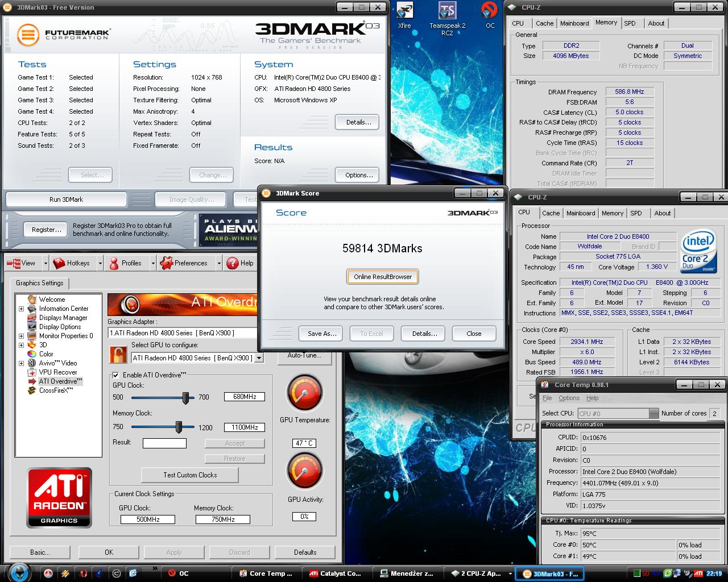Click the Defaults button in Catalyst
The image size is (728, 582).
tap(305, 552)
